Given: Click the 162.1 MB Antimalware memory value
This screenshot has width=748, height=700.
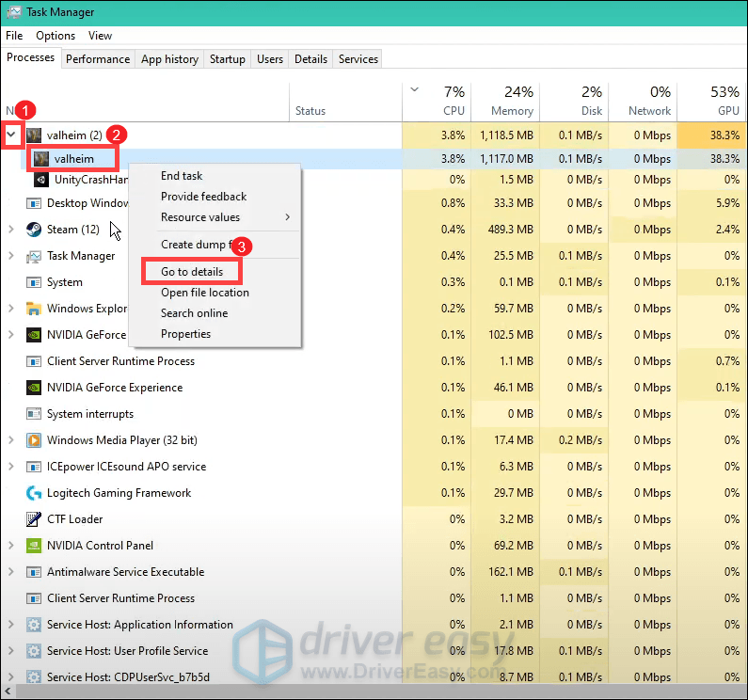Looking at the screenshot, I should (511, 572).
